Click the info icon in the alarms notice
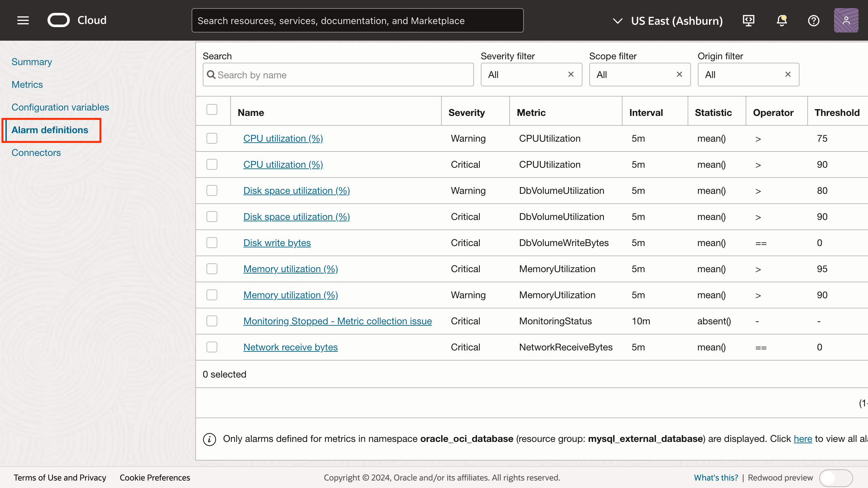Image resolution: width=868 pixels, height=488 pixels. point(209,439)
